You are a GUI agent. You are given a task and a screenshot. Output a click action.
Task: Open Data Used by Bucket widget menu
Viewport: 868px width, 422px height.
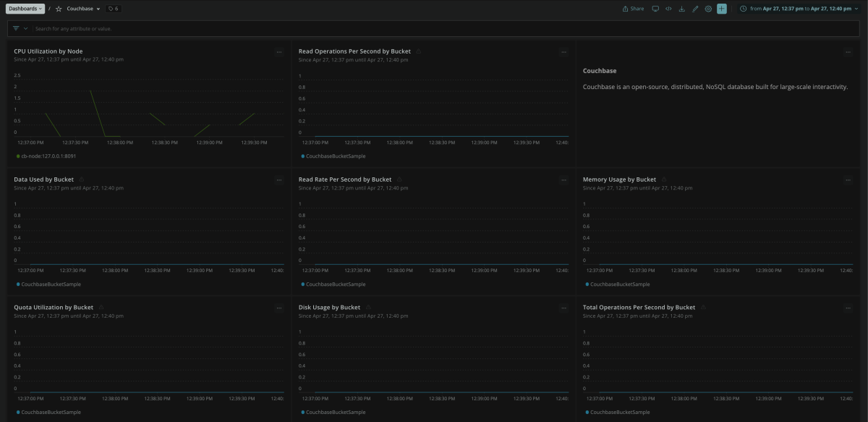click(x=278, y=180)
